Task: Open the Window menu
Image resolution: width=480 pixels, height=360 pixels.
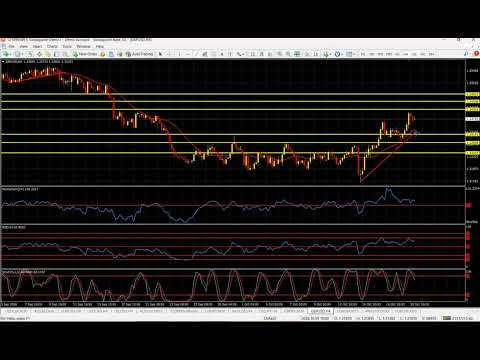Action: [x=83, y=46]
